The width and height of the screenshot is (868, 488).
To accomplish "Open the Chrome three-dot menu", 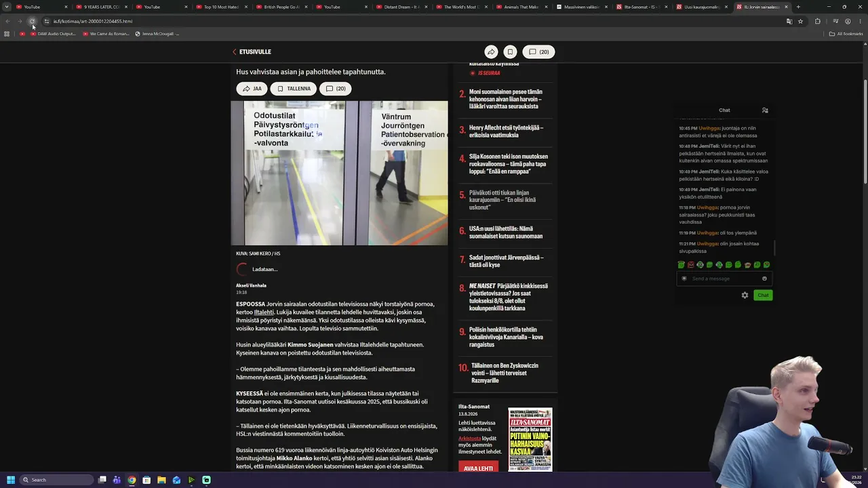I will (x=861, y=21).
